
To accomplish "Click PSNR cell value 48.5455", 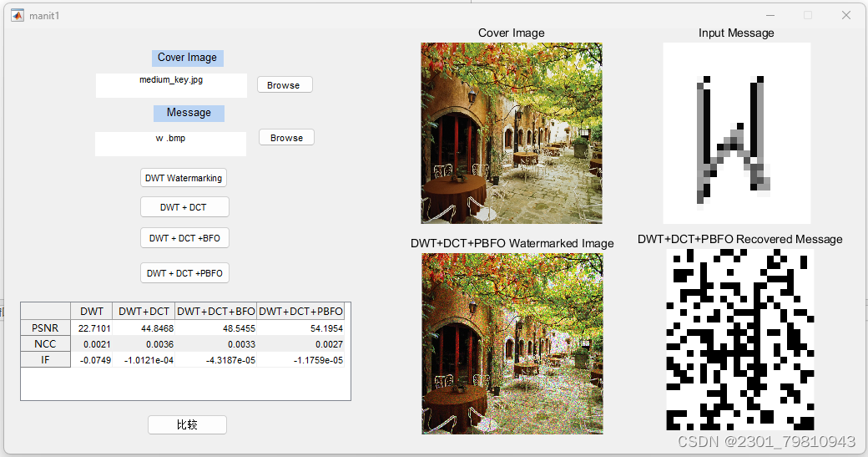I will click(216, 328).
